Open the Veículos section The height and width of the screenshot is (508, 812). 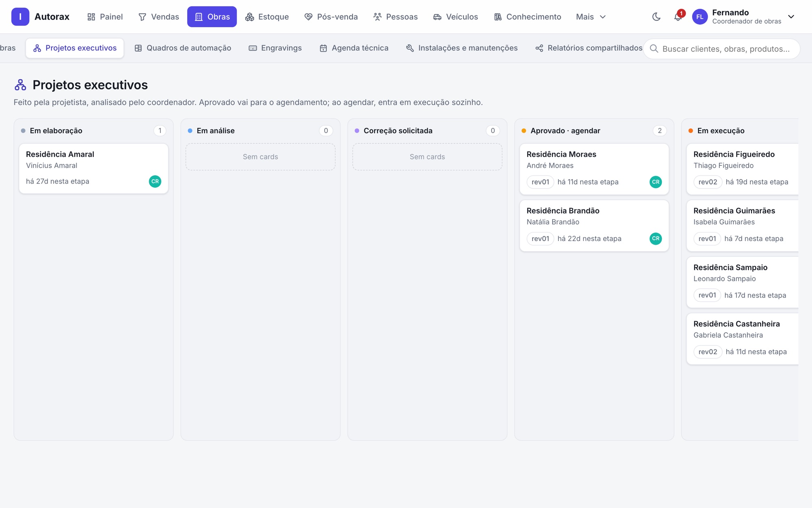click(x=455, y=17)
